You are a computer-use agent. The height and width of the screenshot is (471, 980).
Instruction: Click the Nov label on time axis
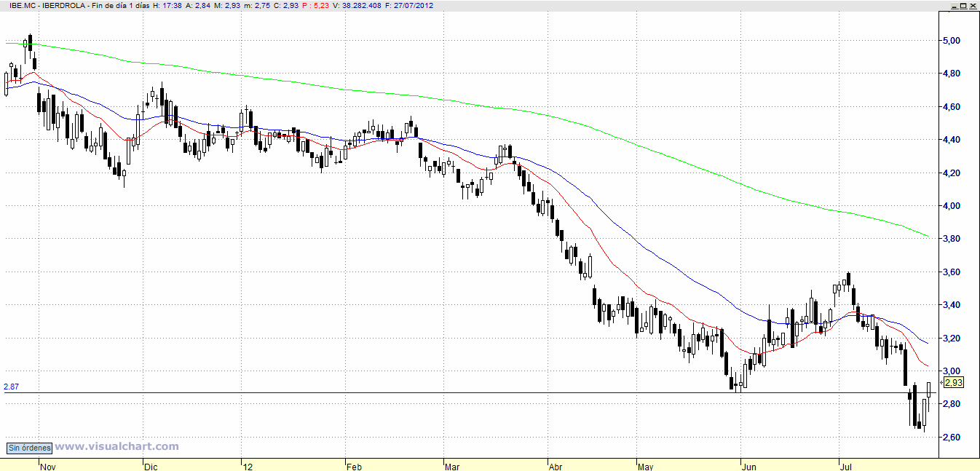coord(48,466)
